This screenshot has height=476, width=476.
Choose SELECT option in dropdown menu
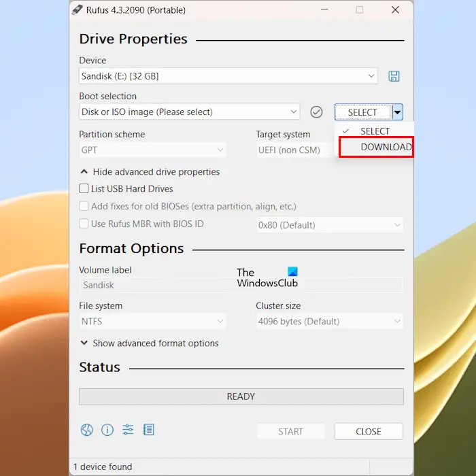(x=375, y=131)
